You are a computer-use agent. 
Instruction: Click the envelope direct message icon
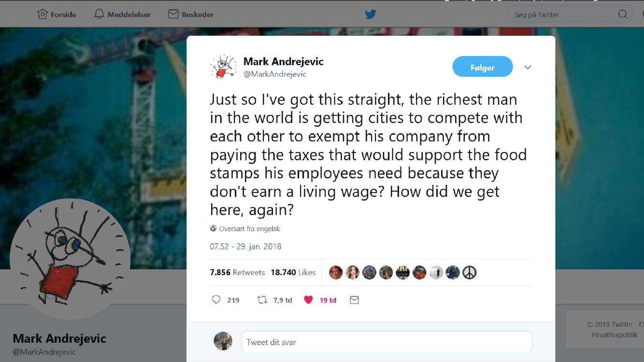click(354, 300)
